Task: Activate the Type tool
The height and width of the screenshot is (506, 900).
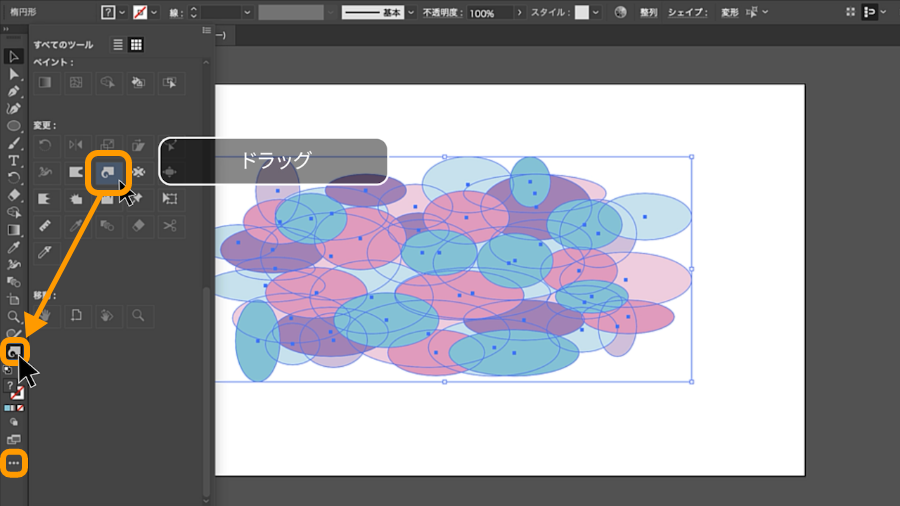Action: pyautogui.click(x=14, y=161)
